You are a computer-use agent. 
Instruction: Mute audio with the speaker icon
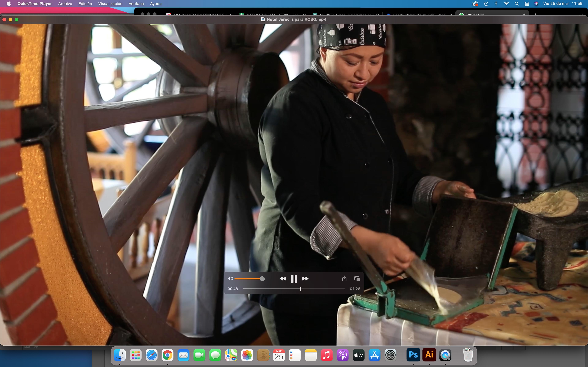click(230, 279)
